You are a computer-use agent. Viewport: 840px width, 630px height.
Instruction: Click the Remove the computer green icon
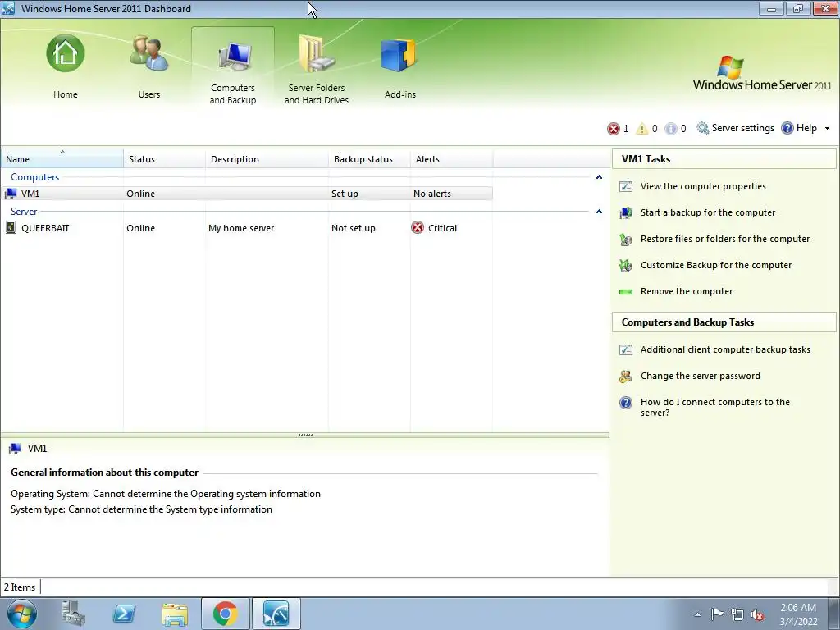[x=626, y=292]
